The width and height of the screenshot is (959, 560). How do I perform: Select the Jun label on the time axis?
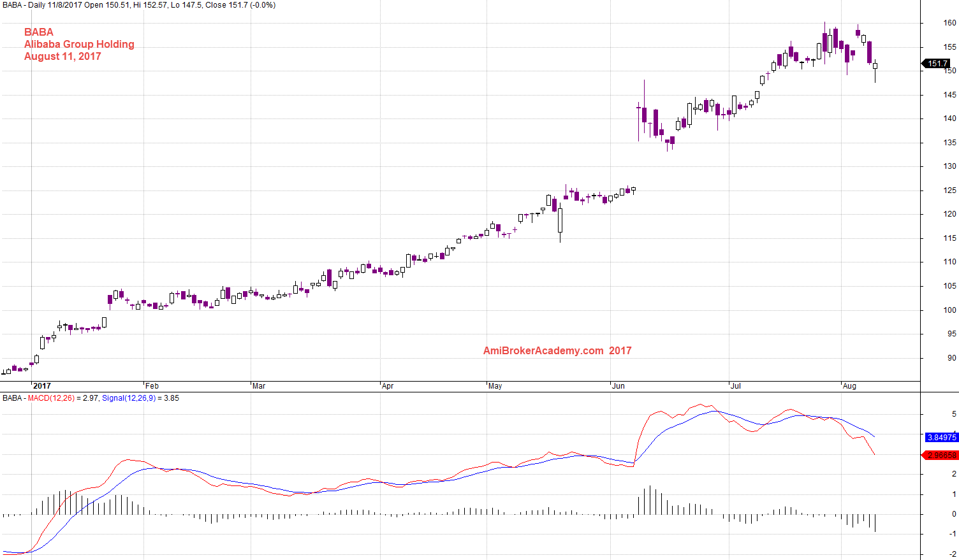pyautogui.click(x=619, y=386)
